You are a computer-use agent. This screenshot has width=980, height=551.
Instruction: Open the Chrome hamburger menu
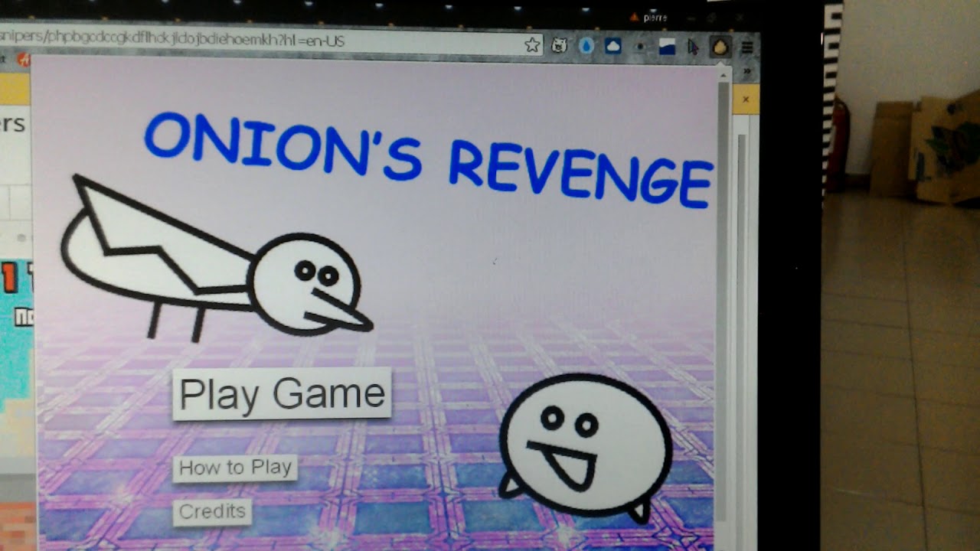(x=746, y=47)
